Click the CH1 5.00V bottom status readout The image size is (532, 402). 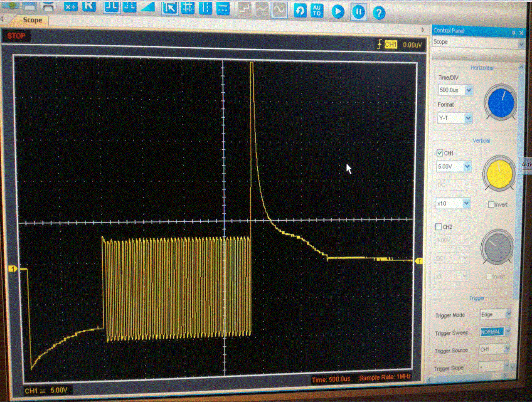(x=46, y=390)
